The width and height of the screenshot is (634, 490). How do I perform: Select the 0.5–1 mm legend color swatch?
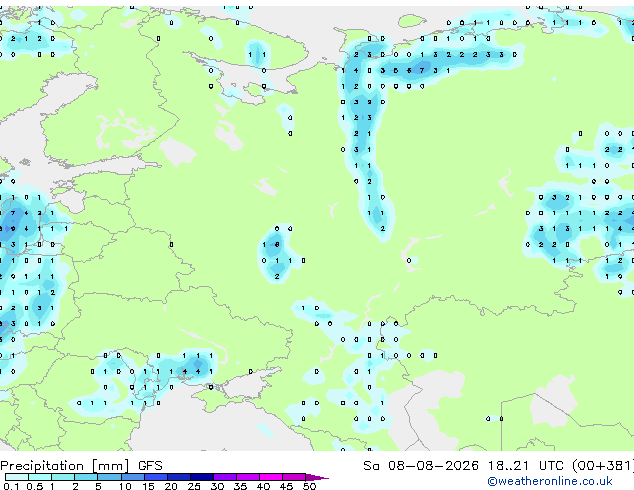point(40,477)
